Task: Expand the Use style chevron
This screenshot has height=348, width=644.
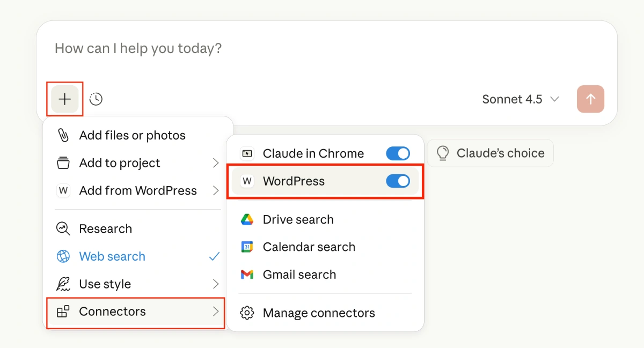Action: tap(215, 284)
